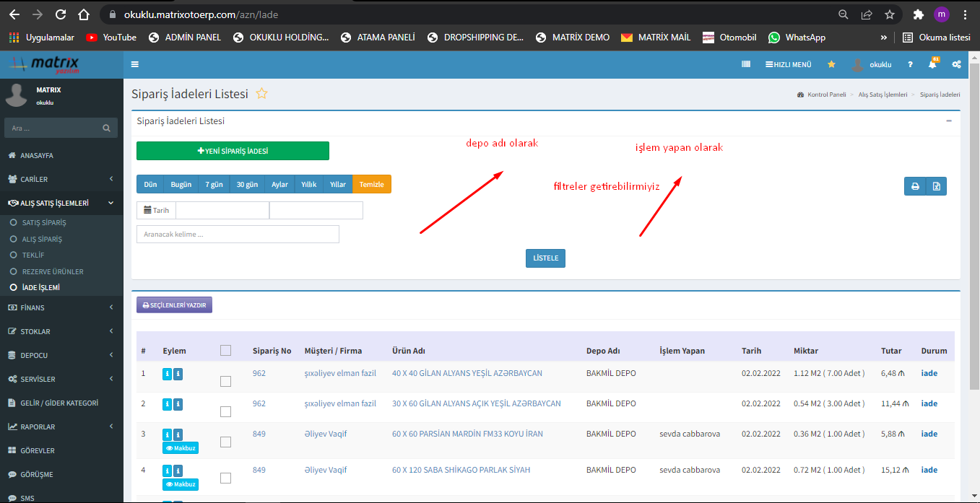Open the notifications bell icon
Image resolution: width=980 pixels, height=503 pixels.
(x=932, y=64)
